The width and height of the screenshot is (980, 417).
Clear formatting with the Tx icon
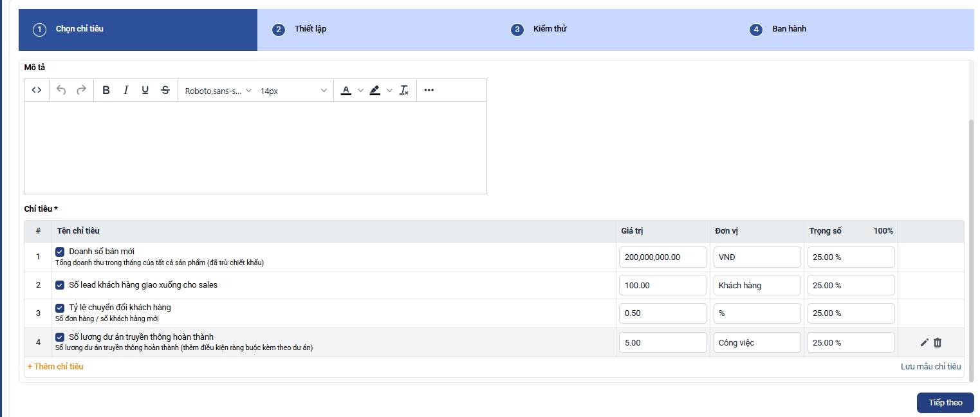(x=404, y=91)
